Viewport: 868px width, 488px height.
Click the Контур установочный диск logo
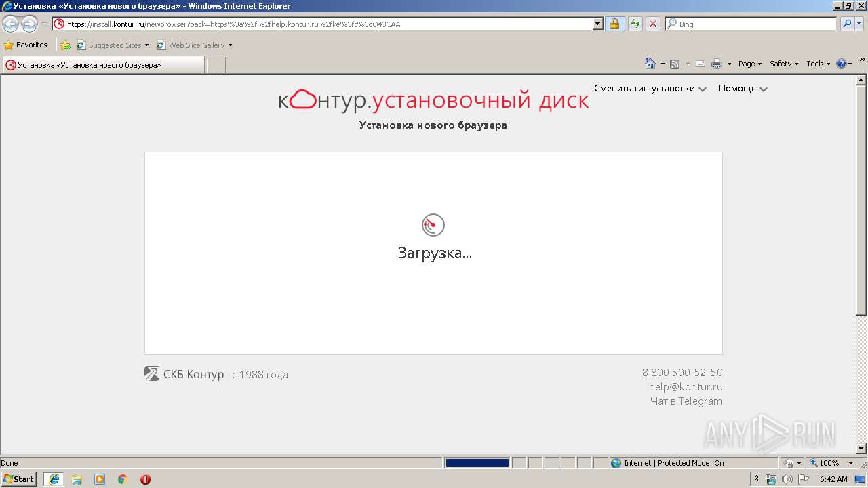click(433, 100)
